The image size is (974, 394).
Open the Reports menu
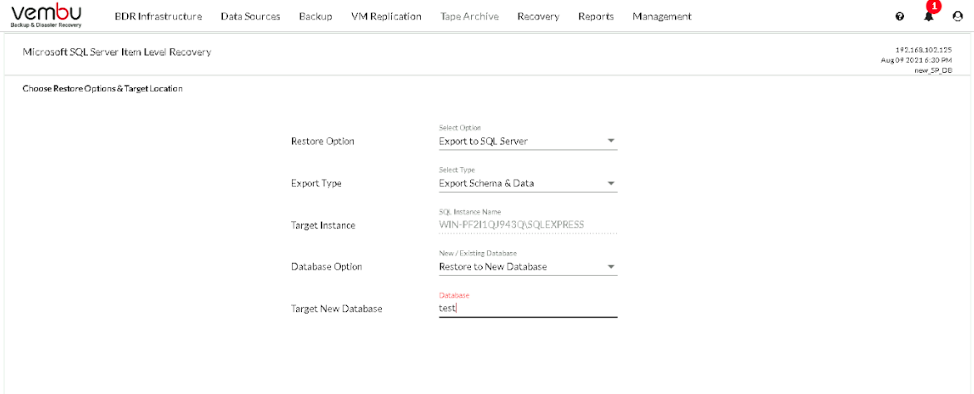coord(596,17)
